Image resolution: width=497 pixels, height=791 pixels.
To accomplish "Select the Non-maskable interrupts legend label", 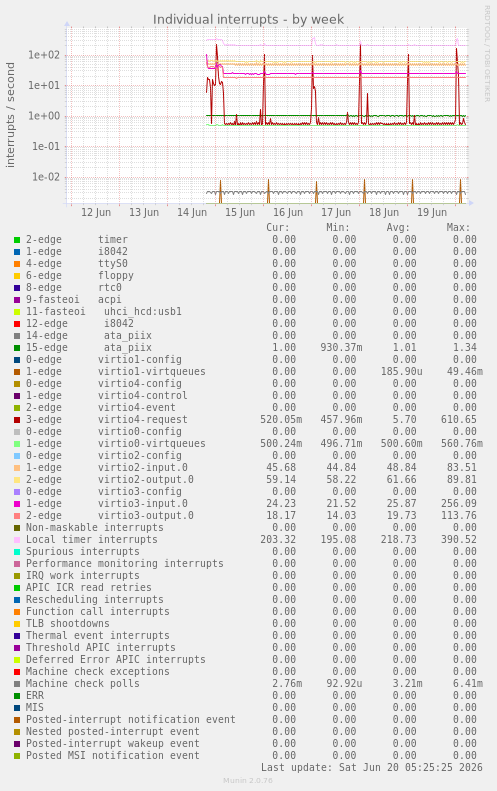I will [x=95, y=528].
